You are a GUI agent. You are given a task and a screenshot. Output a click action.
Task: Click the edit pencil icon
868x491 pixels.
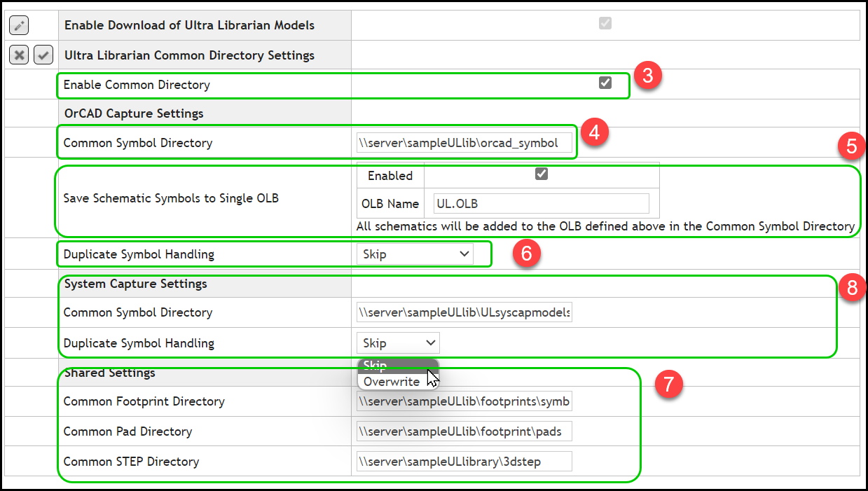[18, 25]
